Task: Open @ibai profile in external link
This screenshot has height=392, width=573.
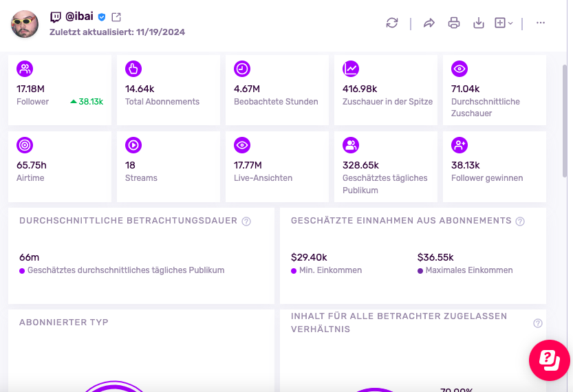Action: point(116,17)
